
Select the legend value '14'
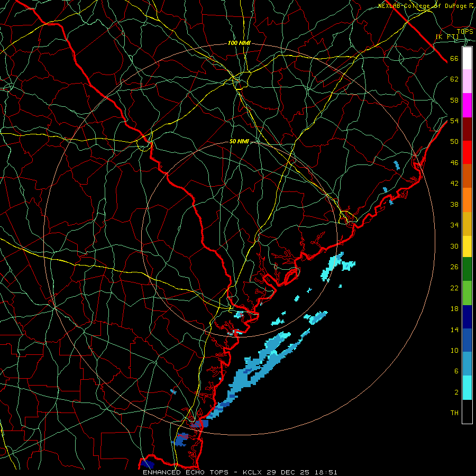tap(454, 329)
